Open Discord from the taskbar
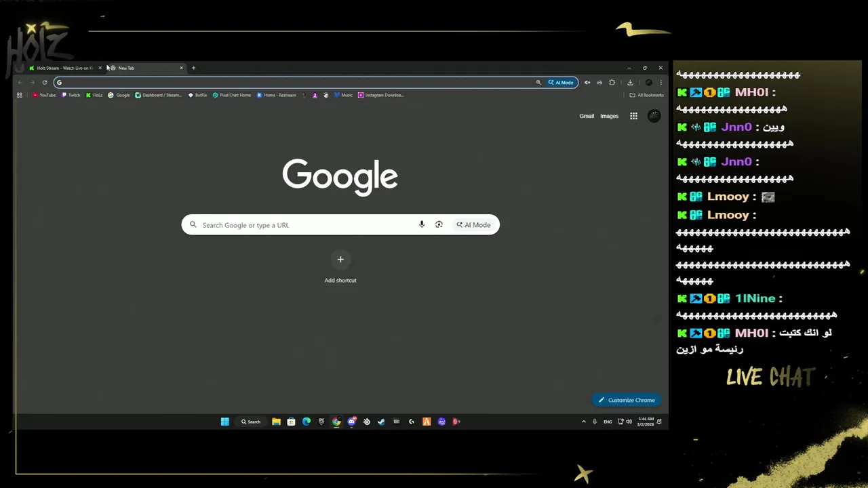This screenshot has height=488, width=868. tap(351, 422)
